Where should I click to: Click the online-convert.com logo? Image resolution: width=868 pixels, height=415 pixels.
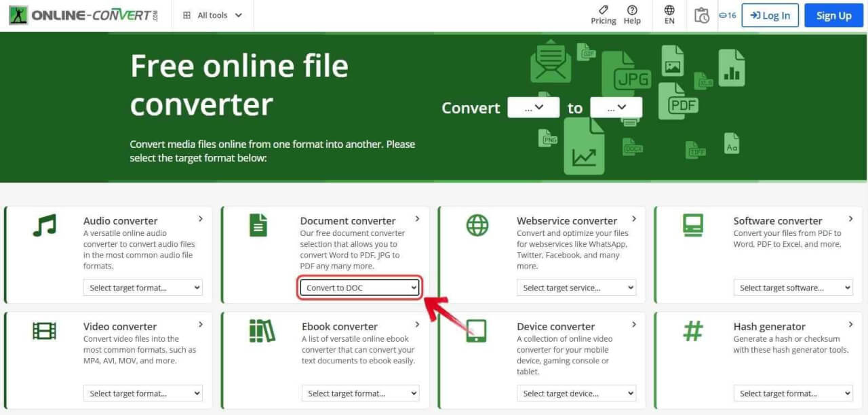point(81,14)
